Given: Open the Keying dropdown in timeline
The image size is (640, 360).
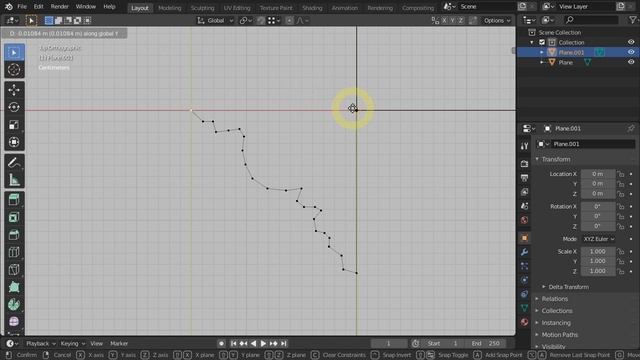Looking at the screenshot, I should coord(73,344).
